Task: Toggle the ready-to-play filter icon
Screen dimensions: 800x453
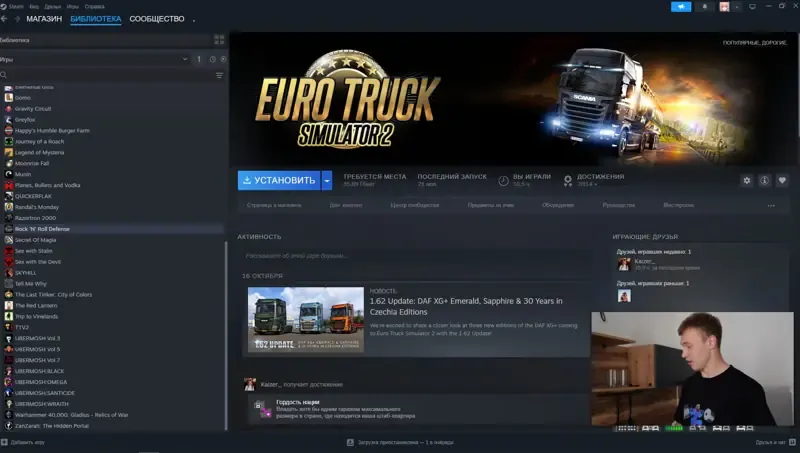Action: click(223, 59)
